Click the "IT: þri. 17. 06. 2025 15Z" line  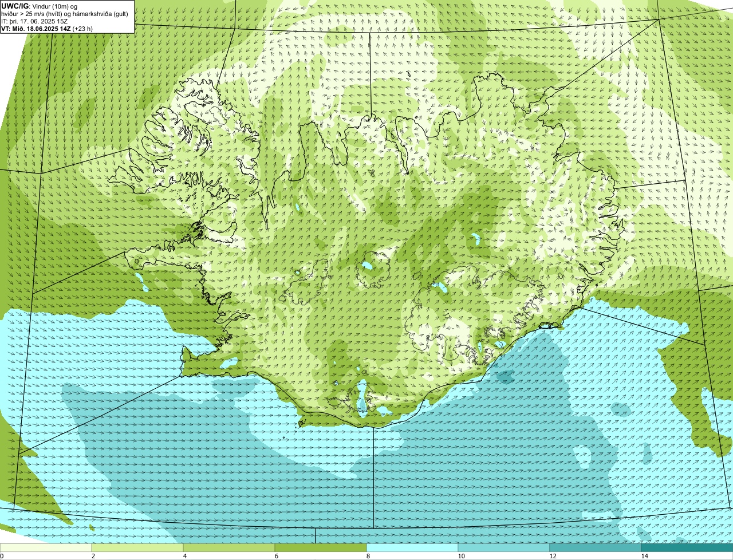[36, 21]
